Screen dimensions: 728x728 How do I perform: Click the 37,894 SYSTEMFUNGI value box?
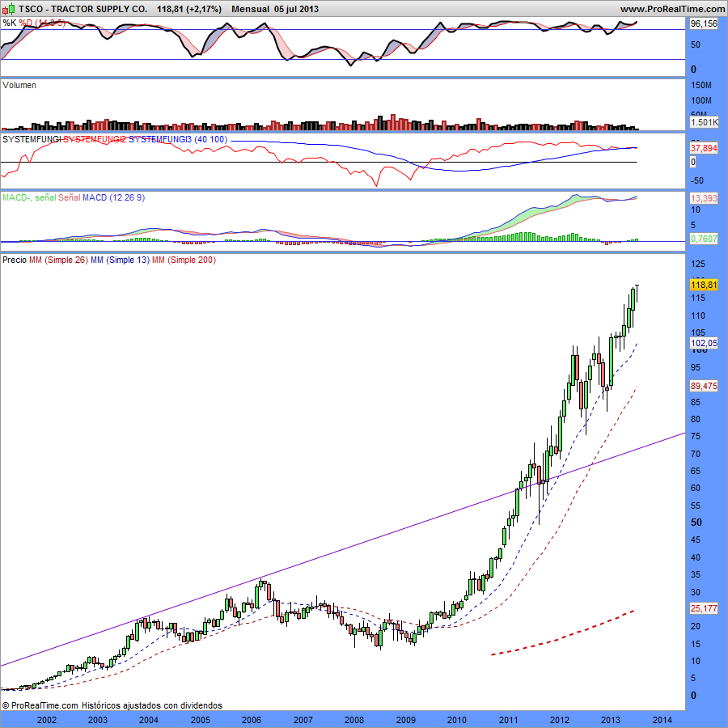704,148
